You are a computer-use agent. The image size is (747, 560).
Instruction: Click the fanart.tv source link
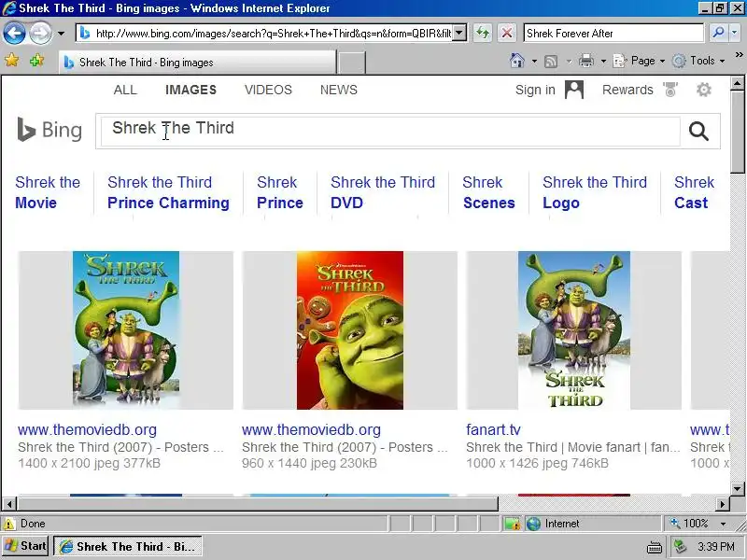tap(493, 429)
